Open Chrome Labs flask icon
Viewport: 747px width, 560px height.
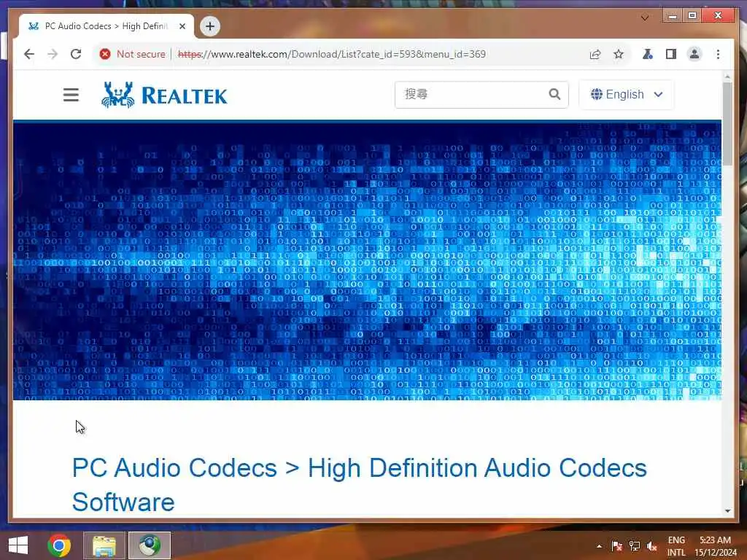(x=648, y=54)
